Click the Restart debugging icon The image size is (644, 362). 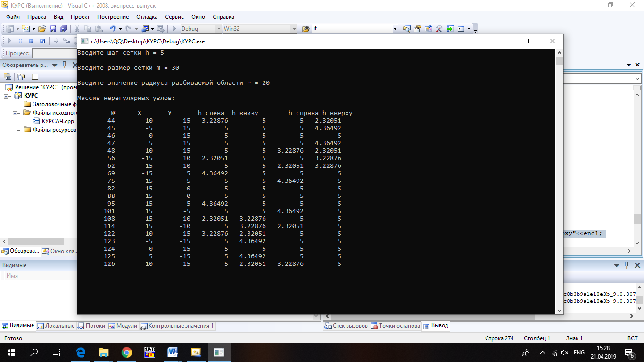coord(42,41)
